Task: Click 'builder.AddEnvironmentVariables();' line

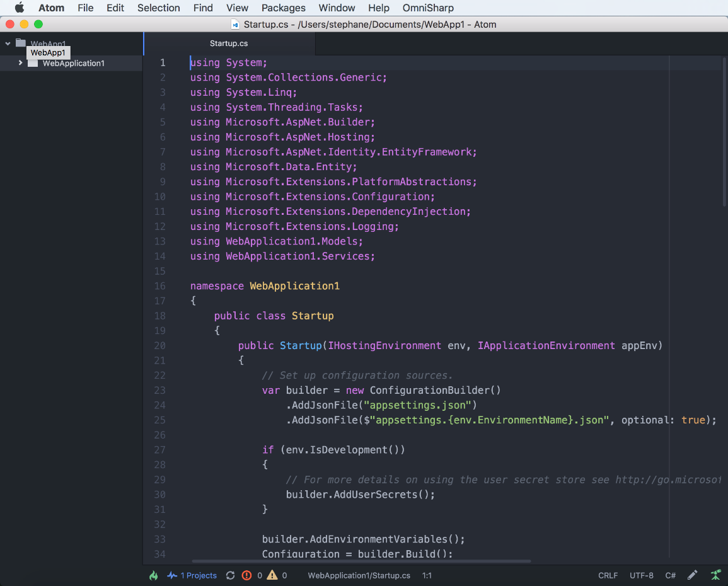Action: tap(363, 539)
